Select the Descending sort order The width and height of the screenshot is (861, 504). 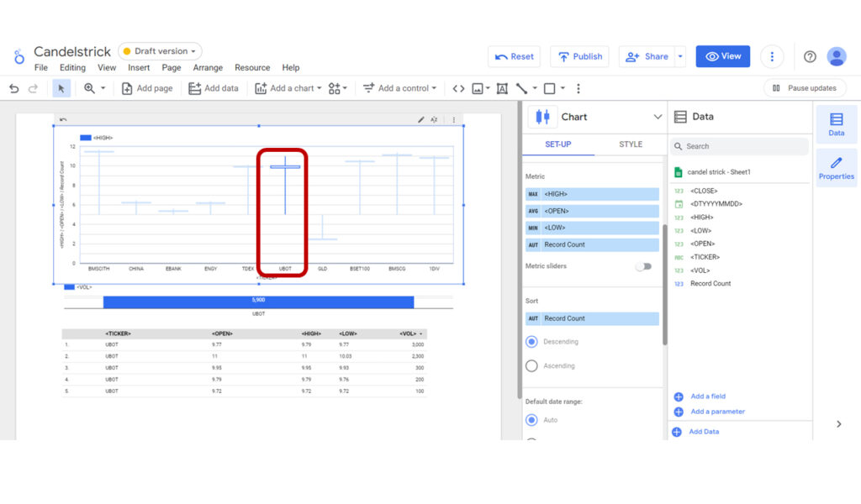(531, 342)
